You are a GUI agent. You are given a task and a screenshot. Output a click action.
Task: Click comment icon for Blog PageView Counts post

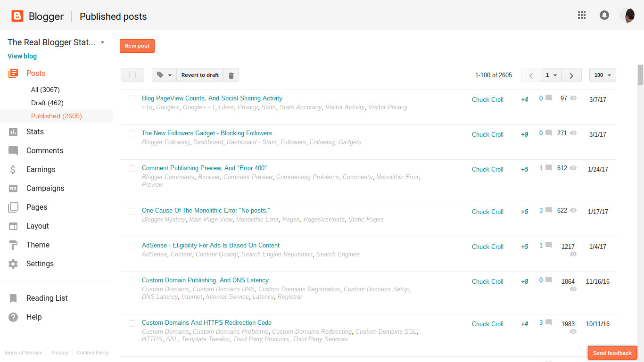(x=548, y=98)
